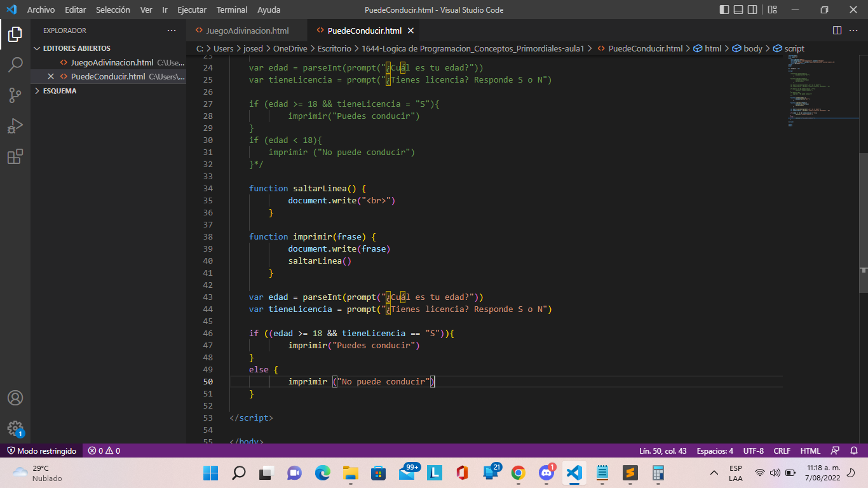Toggle the bottom panel
The height and width of the screenshot is (488, 868).
[x=738, y=10]
